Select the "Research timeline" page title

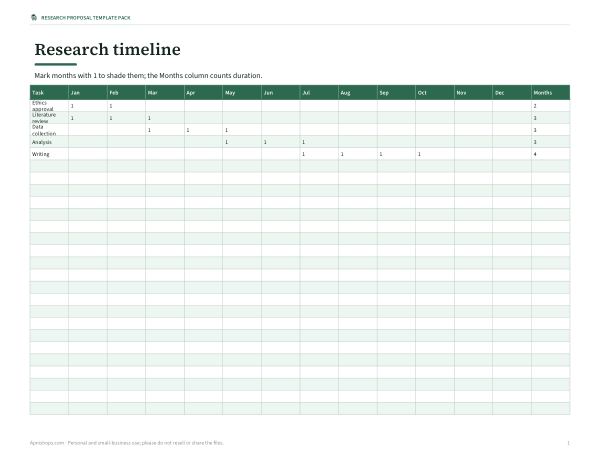(108, 49)
